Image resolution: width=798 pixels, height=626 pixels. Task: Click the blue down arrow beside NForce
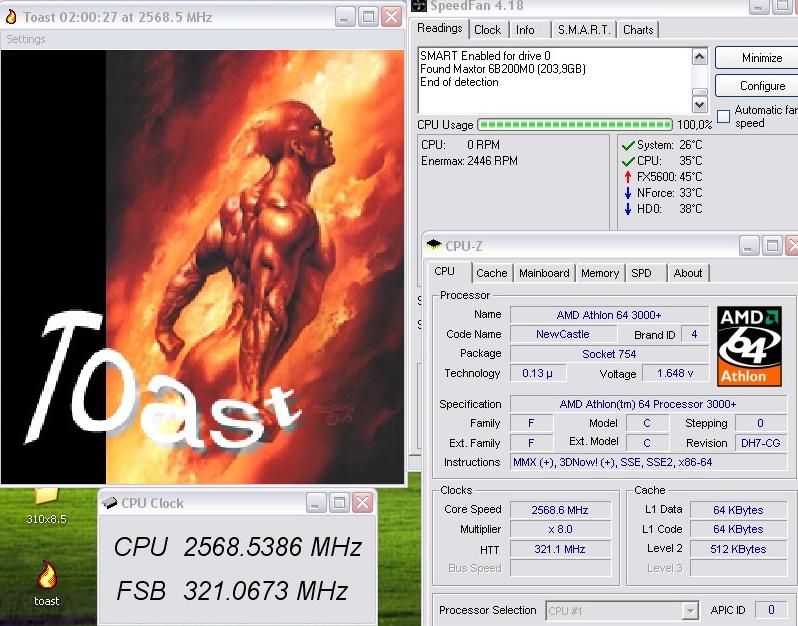click(x=628, y=193)
